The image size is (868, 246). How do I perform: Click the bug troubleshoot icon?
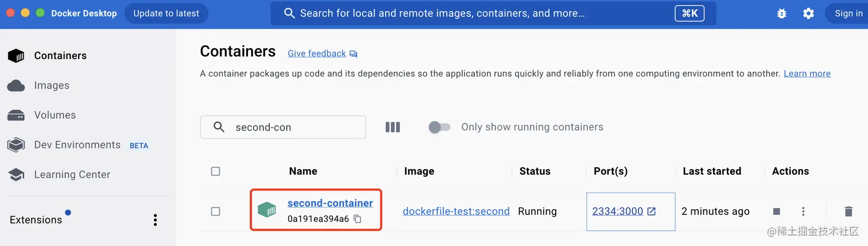pos(781,13)
